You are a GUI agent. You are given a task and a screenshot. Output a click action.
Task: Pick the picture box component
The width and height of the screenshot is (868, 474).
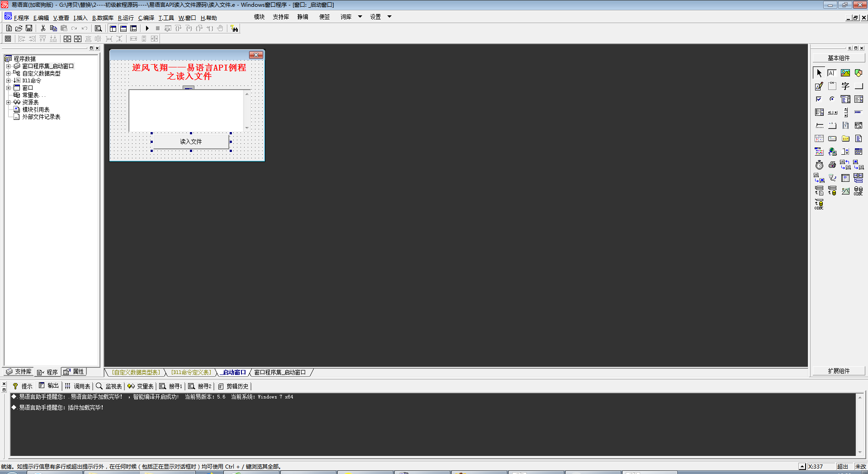tap(845, 73)
